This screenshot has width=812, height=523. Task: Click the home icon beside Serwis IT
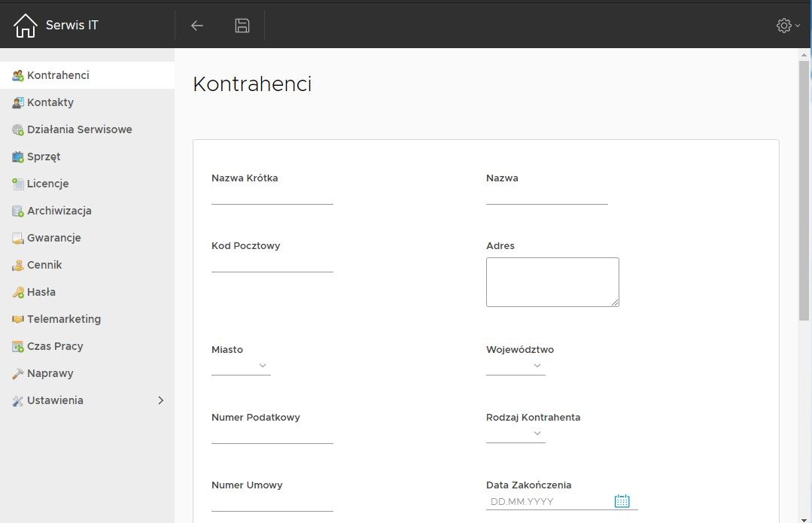[x=25, y=26]
